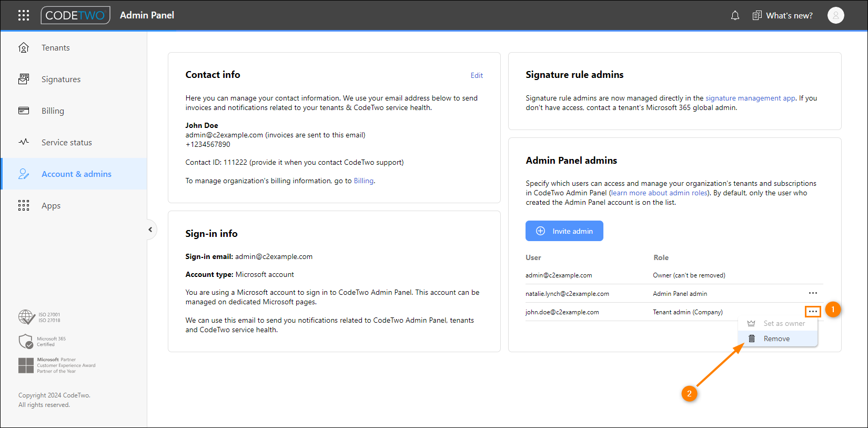Click the Account type: Microsoft account text

(239, 274)
